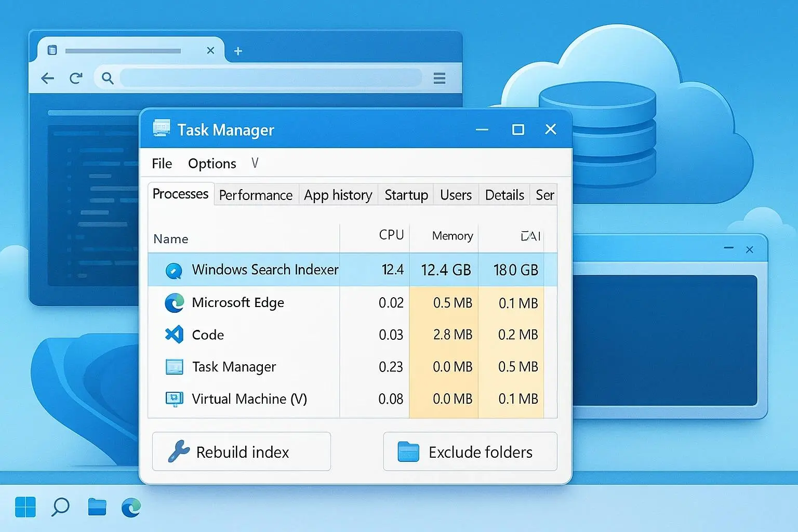Viewport: 798px width, 532px height.
Task: Click the browser address bar search icon
Action: click(x=108, y=78)
